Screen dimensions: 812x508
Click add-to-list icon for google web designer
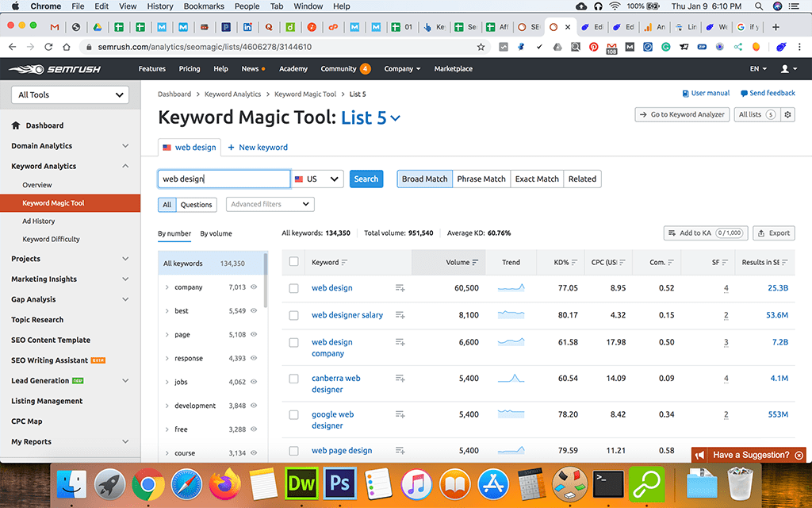[400, 414]
